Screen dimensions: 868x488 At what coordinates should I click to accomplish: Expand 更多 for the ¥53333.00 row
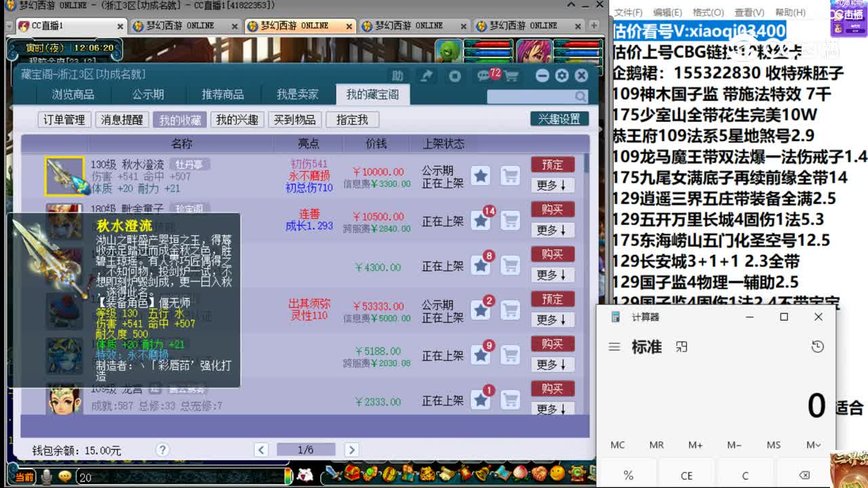pos(553,319)
